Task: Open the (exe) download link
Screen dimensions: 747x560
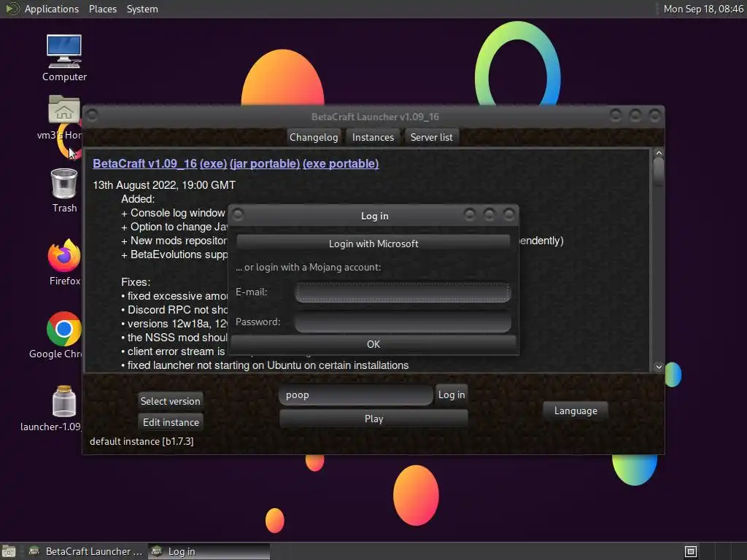Action: 214,163
